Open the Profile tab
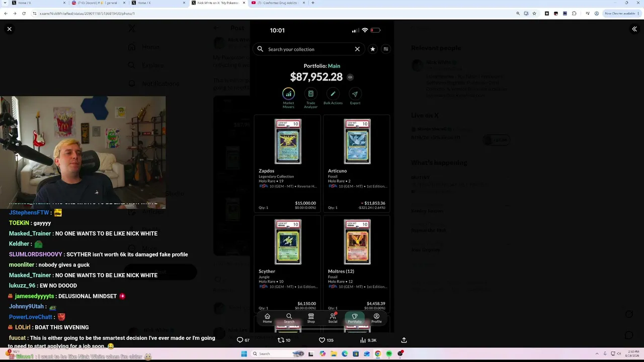644x362 pixels. pyautogui.click(x=376, y=318)
